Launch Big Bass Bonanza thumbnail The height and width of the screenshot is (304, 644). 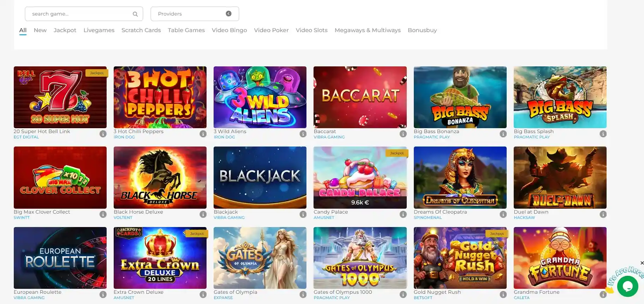(460, 97)
